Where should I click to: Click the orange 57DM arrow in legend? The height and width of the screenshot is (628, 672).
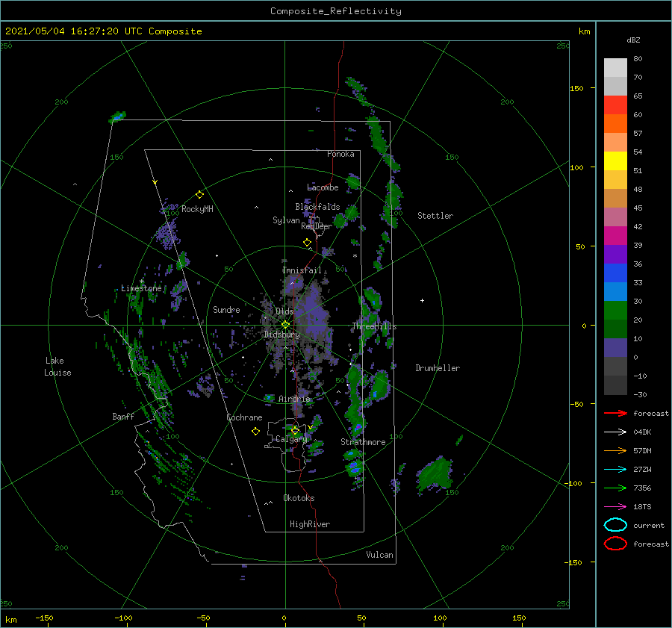[615, 450]
